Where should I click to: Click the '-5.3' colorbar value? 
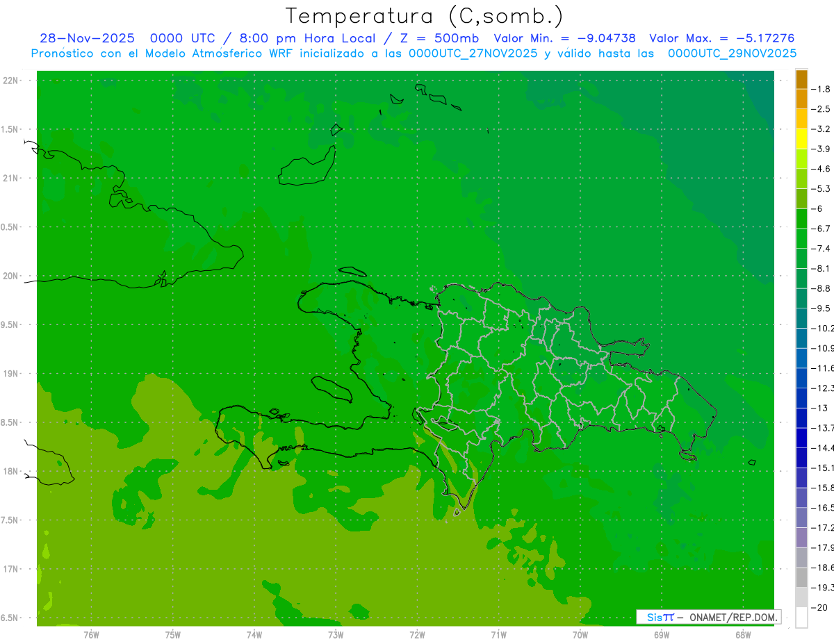(822, 188)
